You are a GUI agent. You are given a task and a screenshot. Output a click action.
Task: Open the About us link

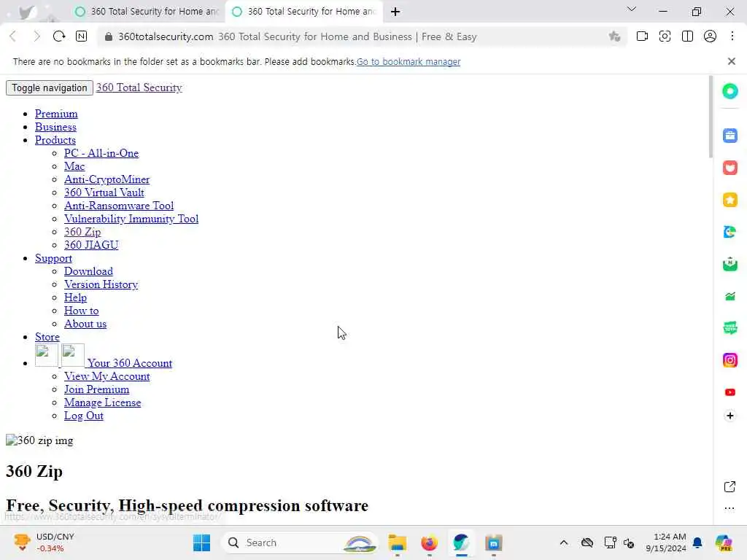[x=85, y=324]
